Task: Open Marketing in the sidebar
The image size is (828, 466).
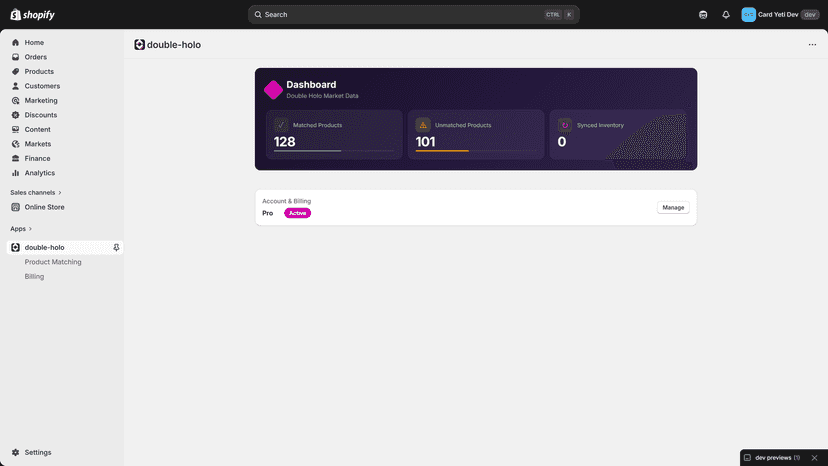Action: [x=41, y=100]
